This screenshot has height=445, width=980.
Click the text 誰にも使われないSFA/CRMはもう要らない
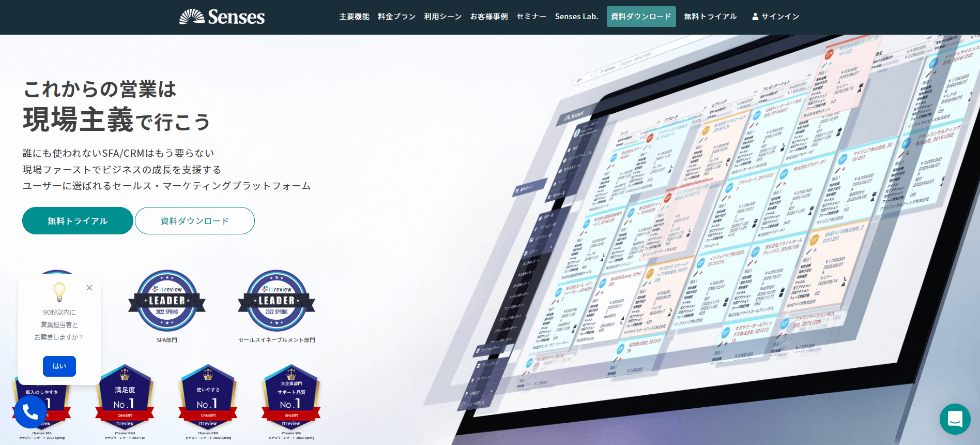click(118, 153)
